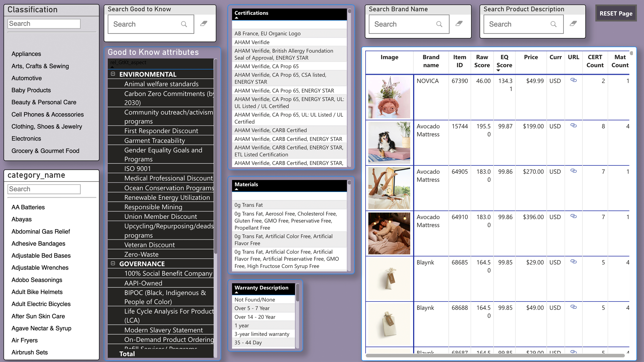
Task: Select the 0g Trans Fat material filter
Action: [248, 205]
